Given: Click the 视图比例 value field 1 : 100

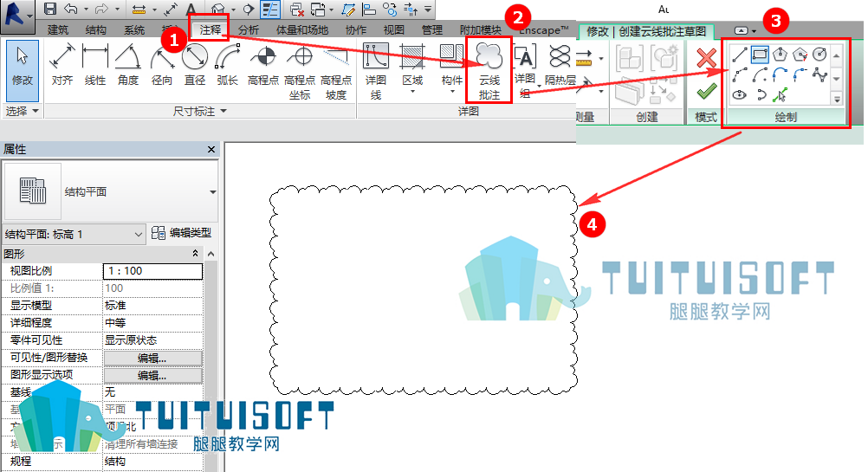Looking at the screenshot, I should click(152, 271).
